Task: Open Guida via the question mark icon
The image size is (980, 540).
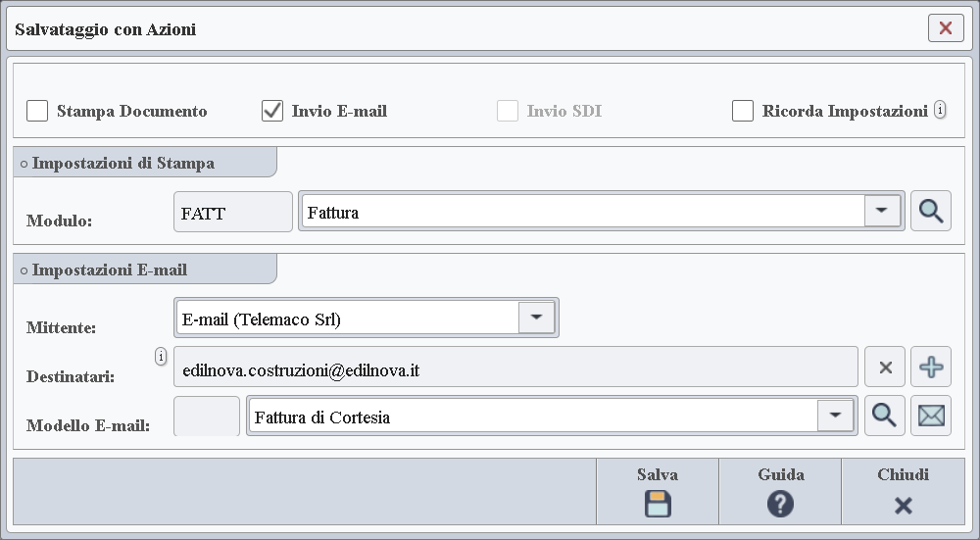Action: [x=780, y=504]
